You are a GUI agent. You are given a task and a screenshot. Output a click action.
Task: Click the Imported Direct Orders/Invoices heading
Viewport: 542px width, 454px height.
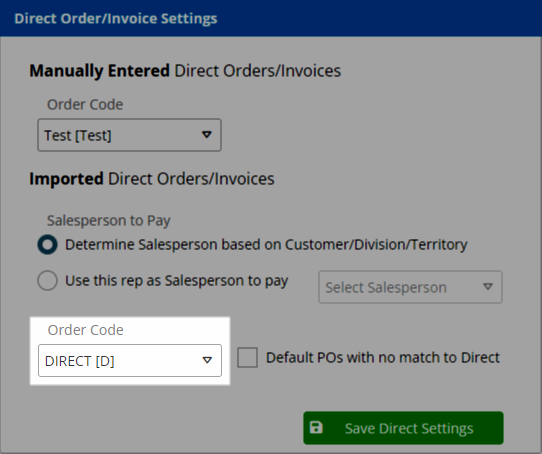coord(152,179)
